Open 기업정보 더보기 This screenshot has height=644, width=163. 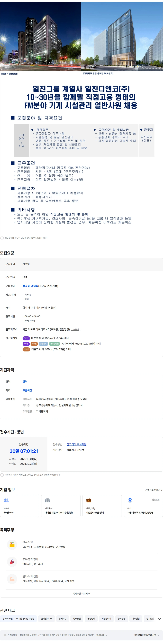[154, 490]
